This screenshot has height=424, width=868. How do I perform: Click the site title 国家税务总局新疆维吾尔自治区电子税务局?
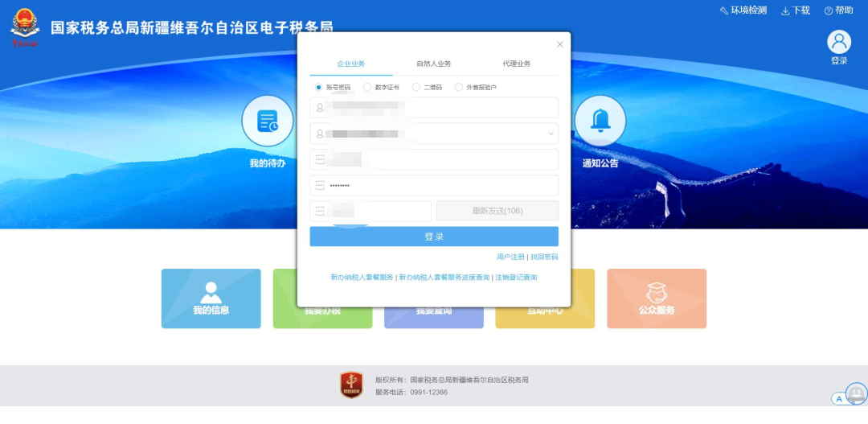click(x=191, y=28)
